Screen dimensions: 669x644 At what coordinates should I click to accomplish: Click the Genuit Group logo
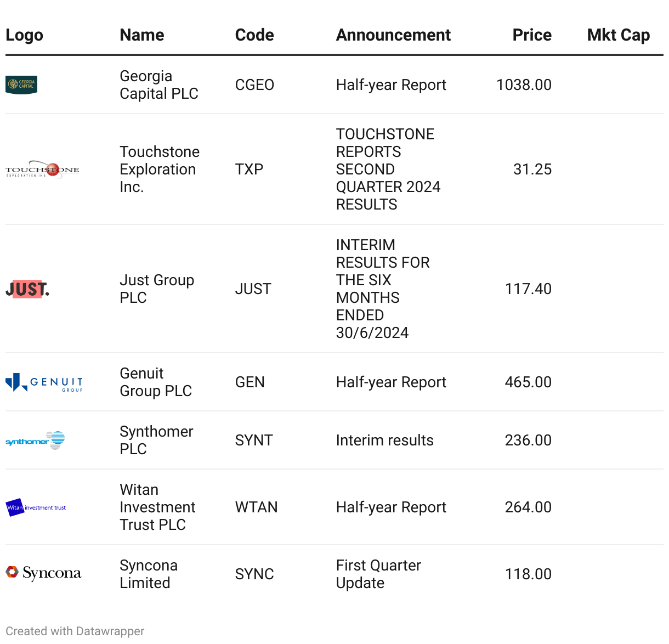[44, 382]
